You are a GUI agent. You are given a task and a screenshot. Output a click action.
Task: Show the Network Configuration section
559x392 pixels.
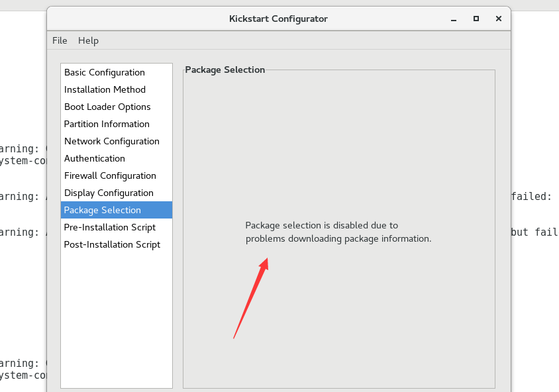coord(117,141)
